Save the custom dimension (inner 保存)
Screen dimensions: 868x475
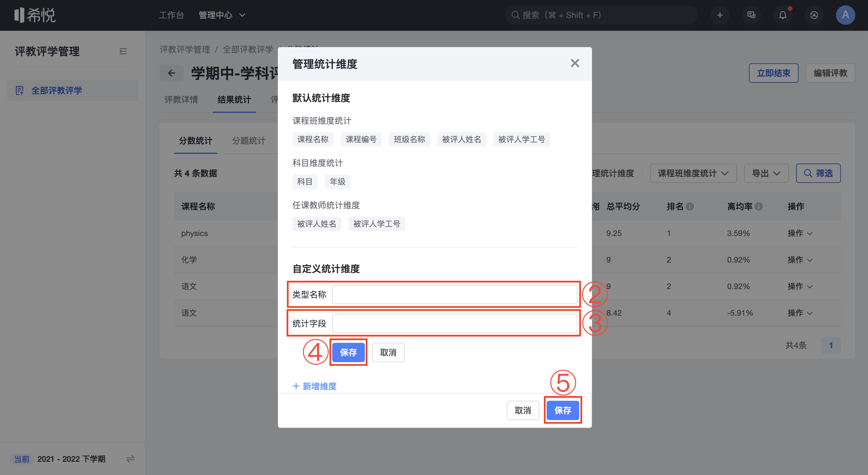tap(349, 352)
